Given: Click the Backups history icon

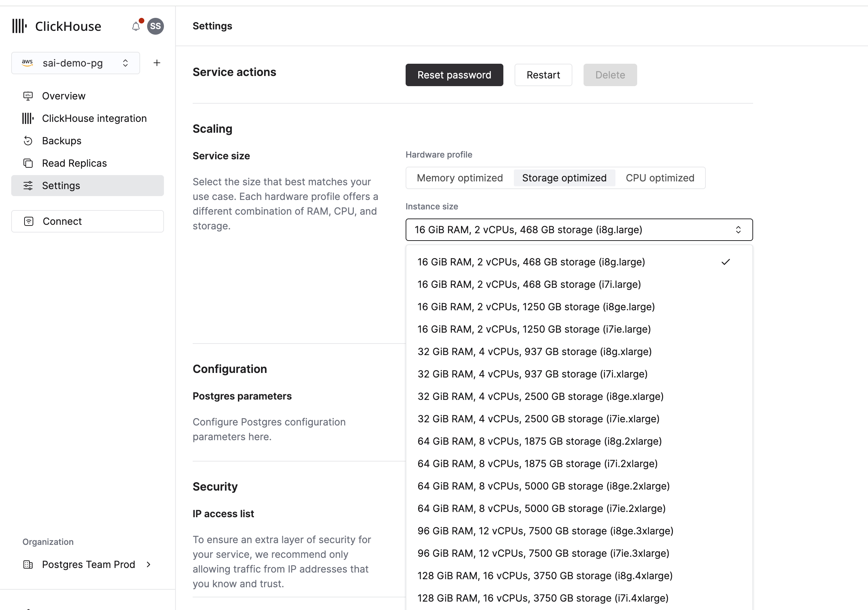Looking at the screenshot, I should coord(28,140).
